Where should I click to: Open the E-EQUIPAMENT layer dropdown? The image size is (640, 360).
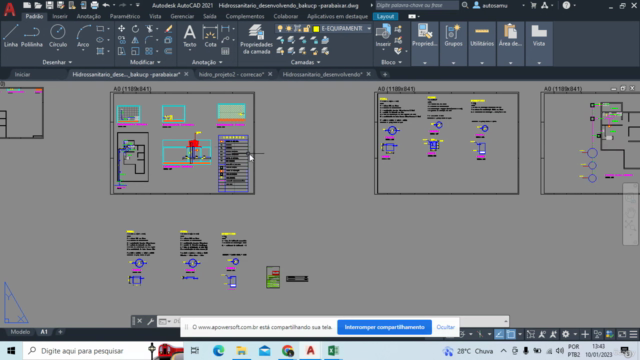click(x=369, y=29)
